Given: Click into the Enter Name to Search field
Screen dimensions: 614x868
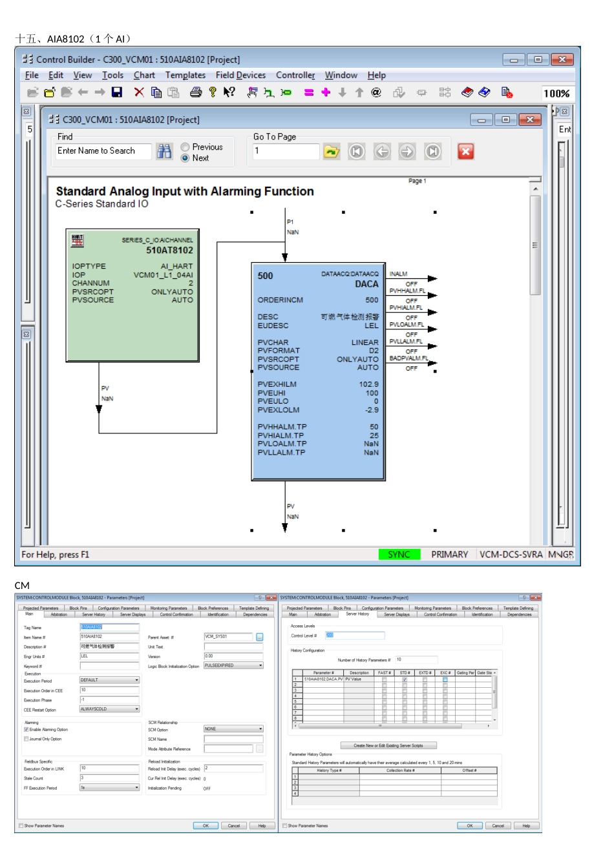Looking at the screenshot, I should pos(103,151).
